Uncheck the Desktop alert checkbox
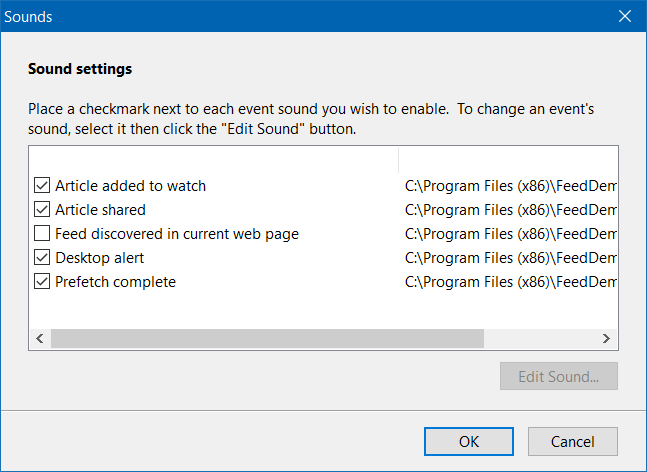This screenshot has height=472, width=647. pos(42,257)
